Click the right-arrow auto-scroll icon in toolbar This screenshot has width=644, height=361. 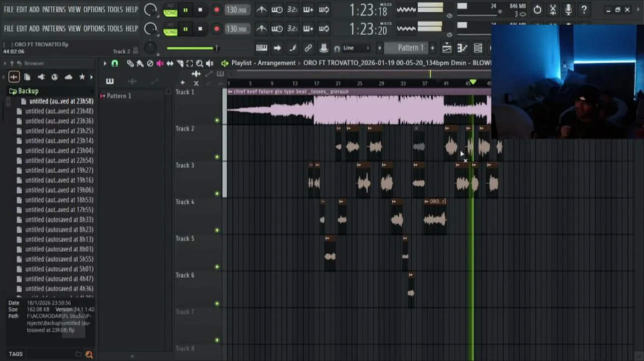(x=277, y=48)
